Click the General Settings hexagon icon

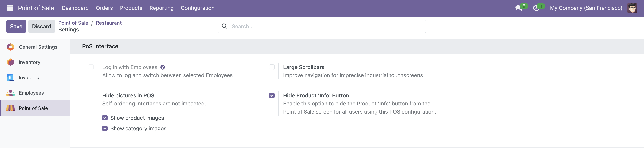click(x=10, y=47)
